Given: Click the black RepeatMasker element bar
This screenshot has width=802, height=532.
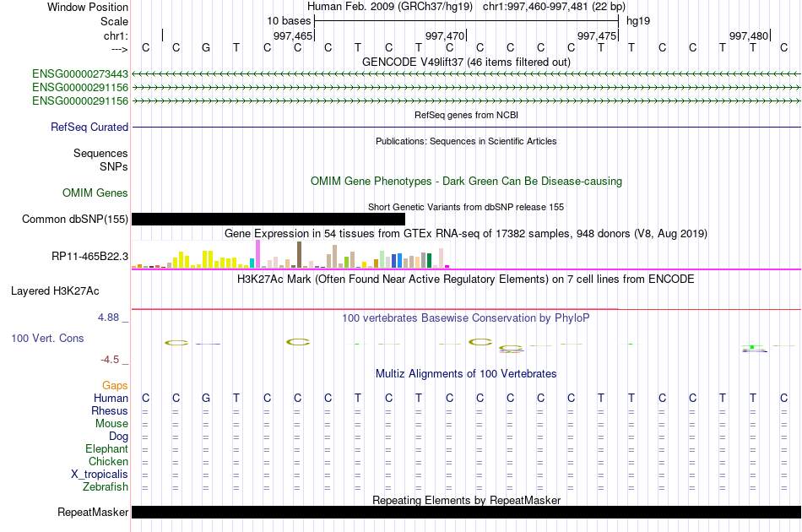Looking at the screenshot, I should click(466, 512).
